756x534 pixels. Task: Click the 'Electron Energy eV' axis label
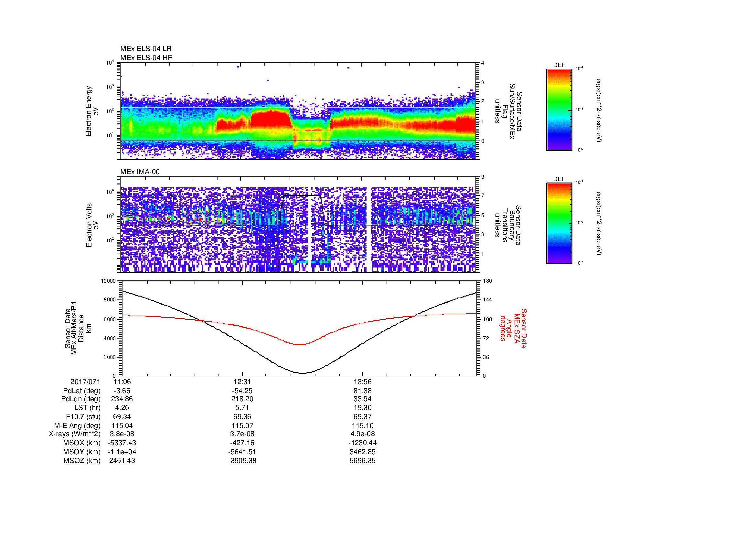92,111
